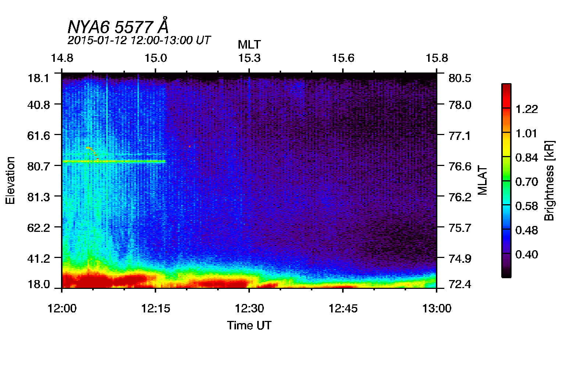This screenshot has width=588, height=368.
Task: Click MLT tick value '14.8'
Action: [62, 58]
